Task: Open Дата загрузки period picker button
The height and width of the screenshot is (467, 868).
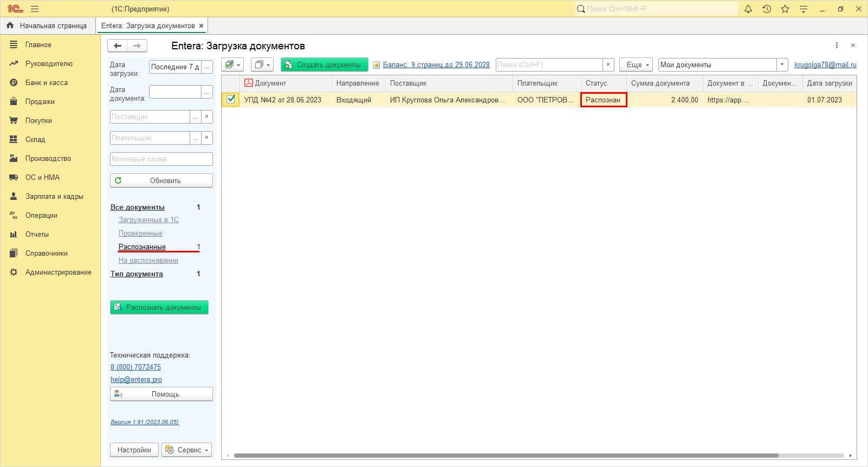Action: point(207,67)
